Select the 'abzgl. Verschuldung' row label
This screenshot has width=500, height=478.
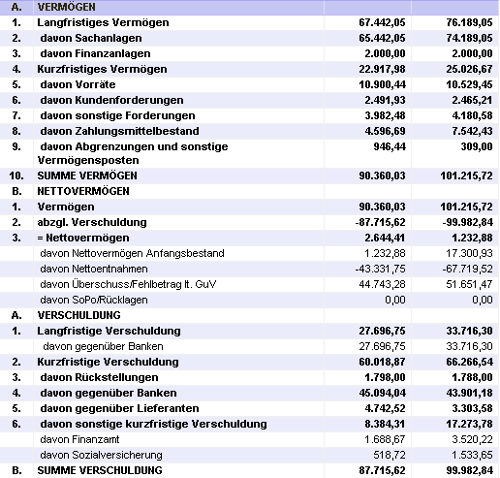coord(92,222)
